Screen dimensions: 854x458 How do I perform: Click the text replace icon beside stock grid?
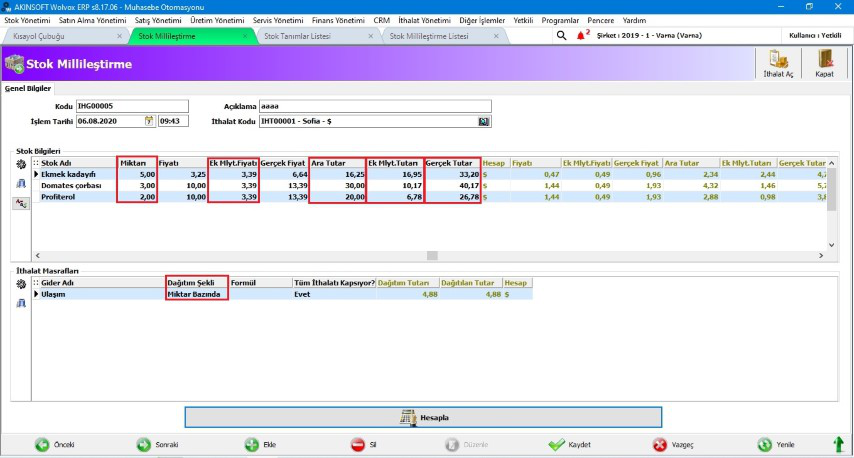(x=21, y=204)
